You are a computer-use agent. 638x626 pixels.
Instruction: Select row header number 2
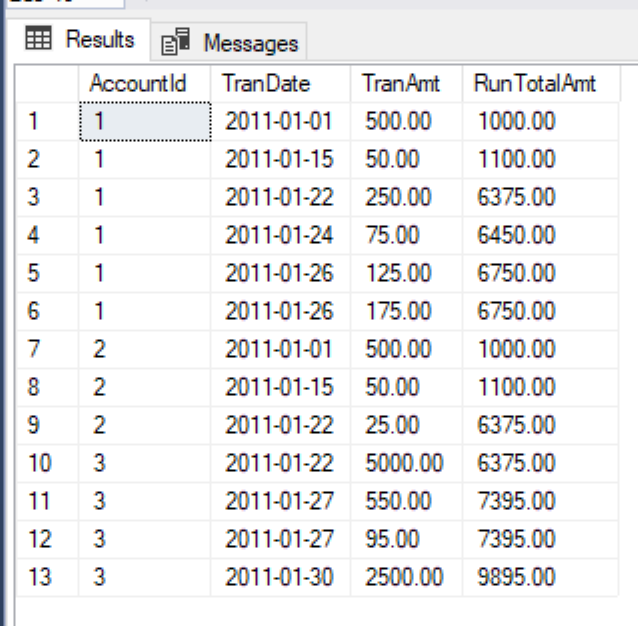(x=47, y=159)
